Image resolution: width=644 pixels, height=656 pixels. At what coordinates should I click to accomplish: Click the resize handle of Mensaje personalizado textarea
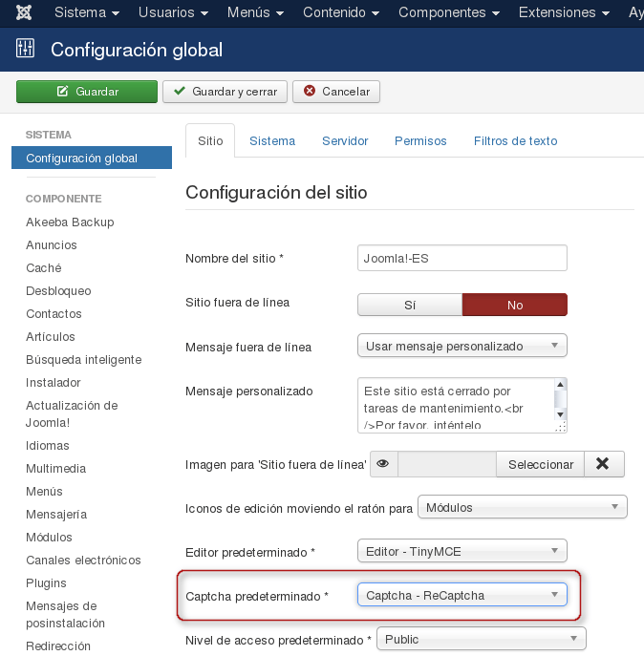pyautogui.click(x=561, y=427)
